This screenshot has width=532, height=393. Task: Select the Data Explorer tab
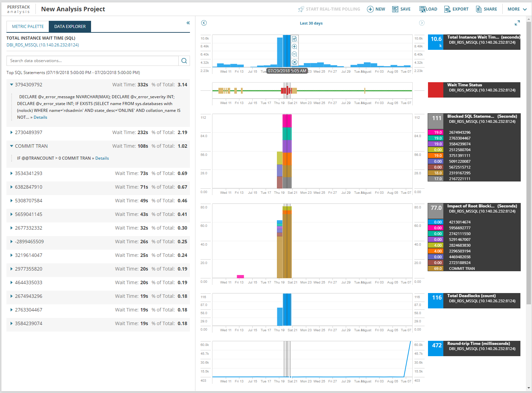point(70,27)
